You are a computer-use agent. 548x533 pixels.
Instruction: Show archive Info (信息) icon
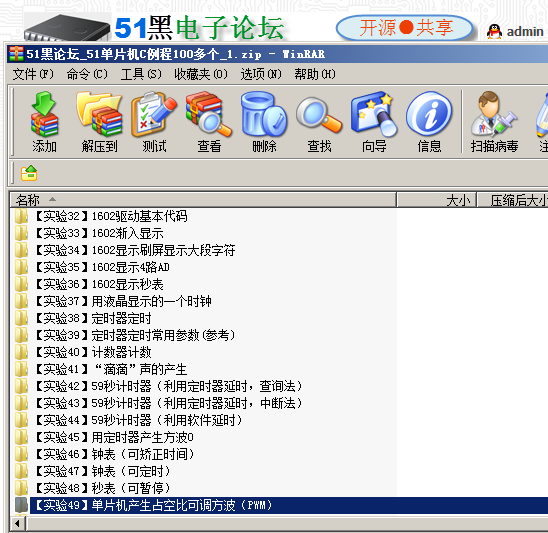point(429,121)
